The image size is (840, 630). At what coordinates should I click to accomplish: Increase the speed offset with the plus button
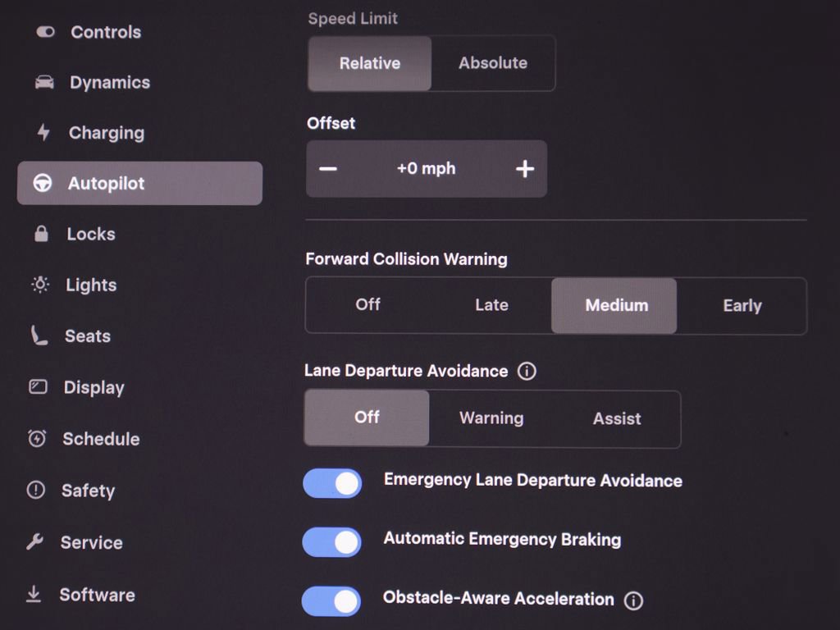[x=525, y=169]
